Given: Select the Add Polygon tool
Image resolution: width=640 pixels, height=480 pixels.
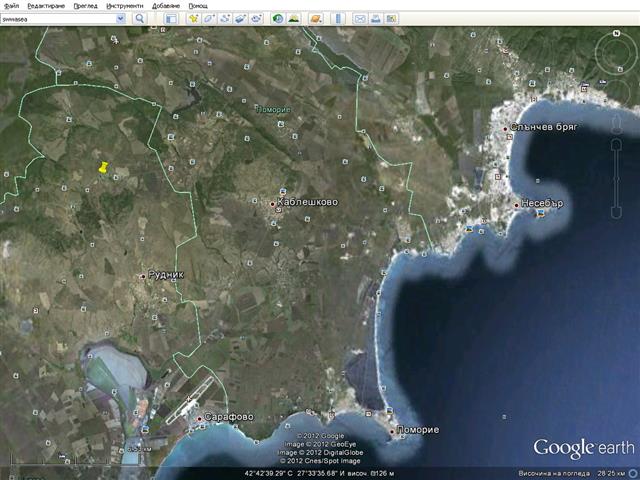Looking at the screenshot, I should [209, 18].
